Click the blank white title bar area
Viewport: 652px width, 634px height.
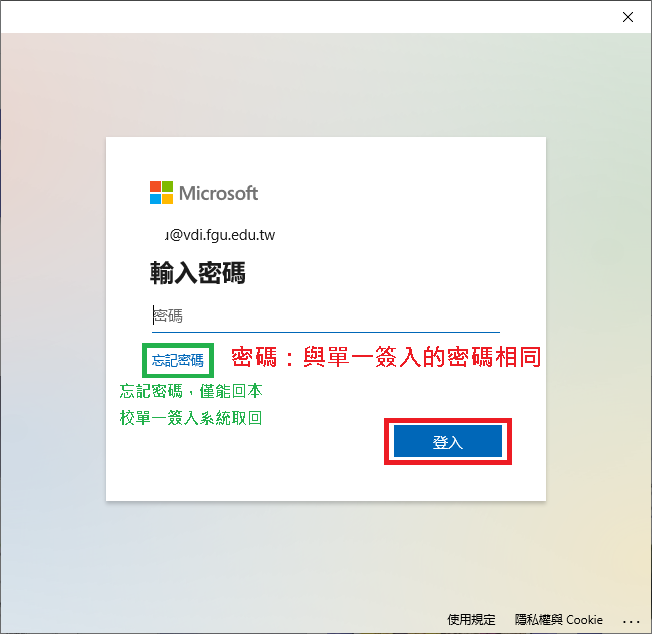(x=291, y=17)
